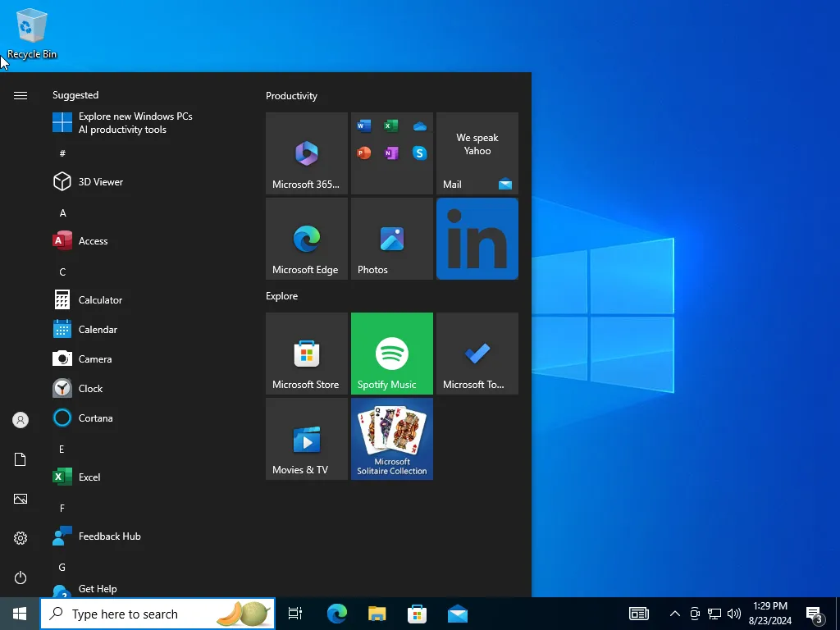Open the Photos tile

click(391, 239)
